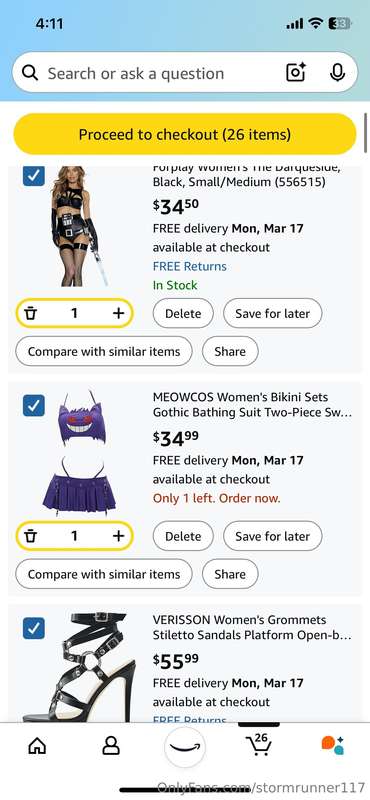370x800 pixels.
Task: Open the cart icon showing 26
Action: pyautogui.click(x=259, y=745)
